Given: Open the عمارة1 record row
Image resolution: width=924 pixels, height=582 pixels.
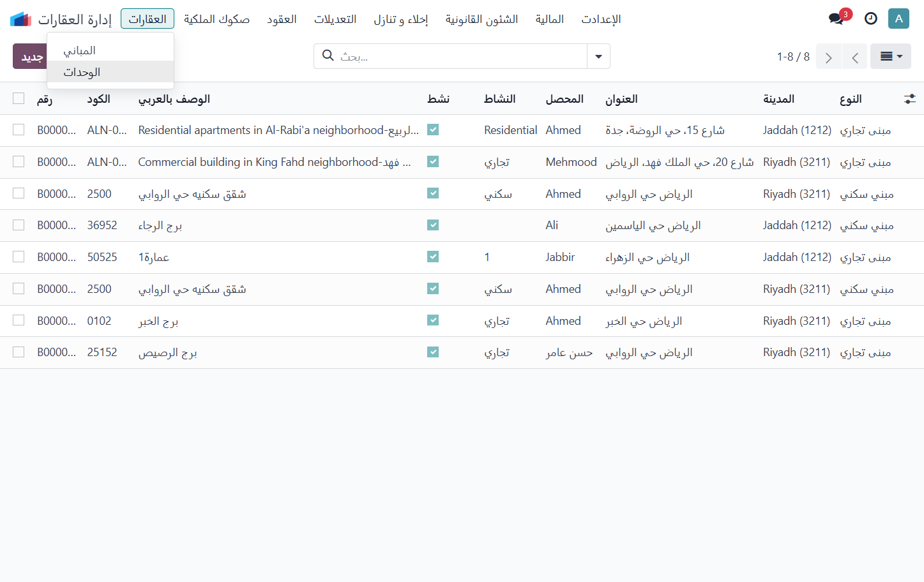Looking at the screenshot, I should 462,257.
